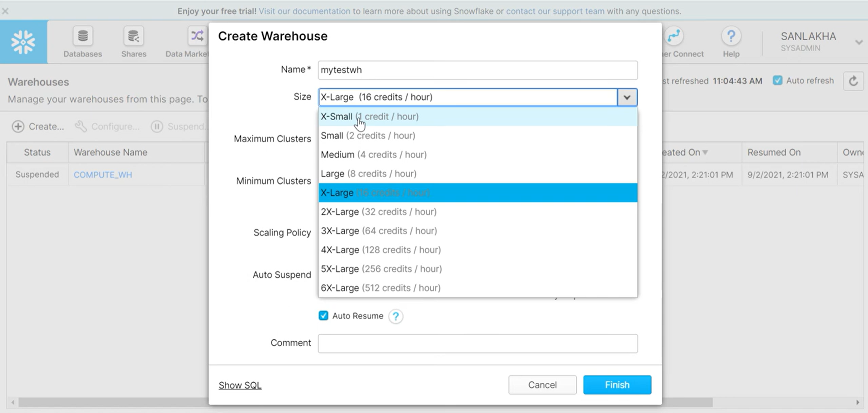Open the Show SQL link
This screenshot has height=413, width=868.
240,385
